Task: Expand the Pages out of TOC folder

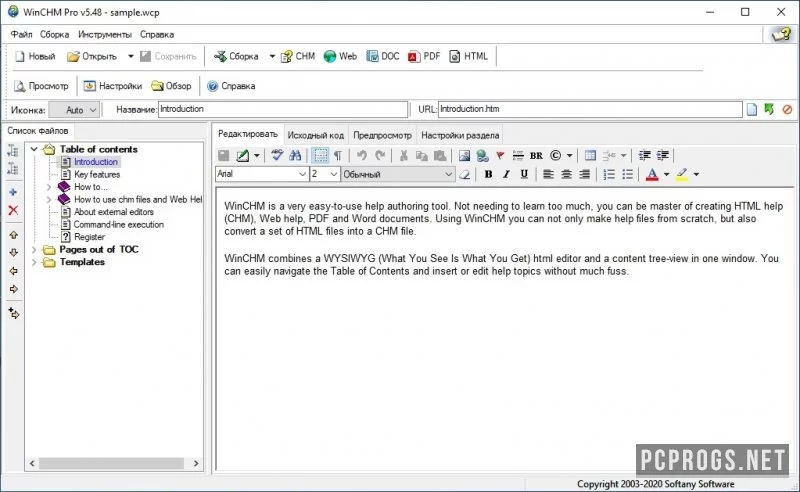Action: pyautogui.click(x=34, y=250)
